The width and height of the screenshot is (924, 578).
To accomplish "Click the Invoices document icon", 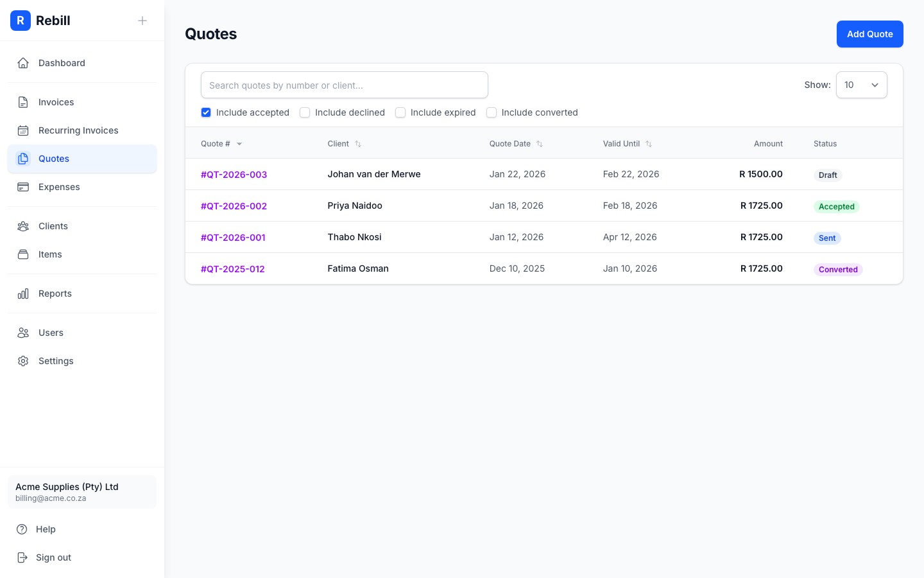I will click(23, 101).
